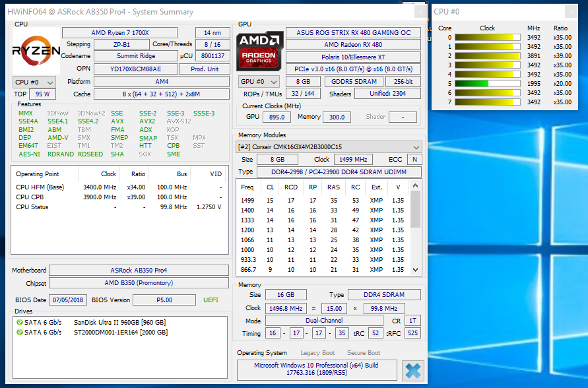This screenshot has width=588, height=388.
Task: Click the memory timings scrollbar down arrow
Action: point(415,269)
